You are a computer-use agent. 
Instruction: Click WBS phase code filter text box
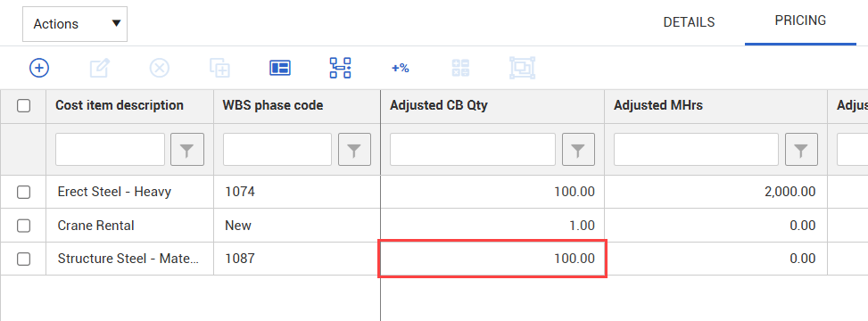coord(277,150)
